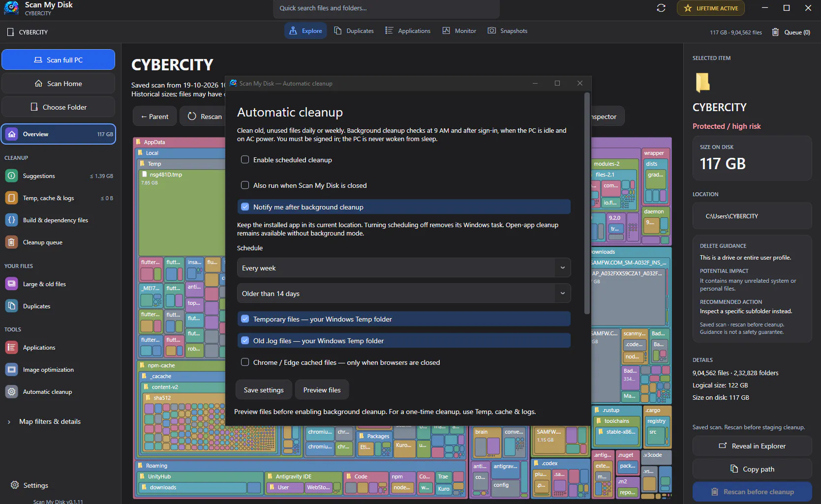This screenshot has height=504, width=821.
Task: Open Temp, cache & logs
Action: [59, 198]
